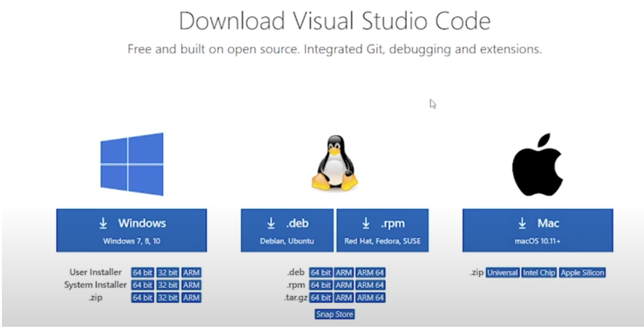Screen dimensions: 644x328
Task: Pick the Linux .deb 64 bit link
Action: point(320,272)
